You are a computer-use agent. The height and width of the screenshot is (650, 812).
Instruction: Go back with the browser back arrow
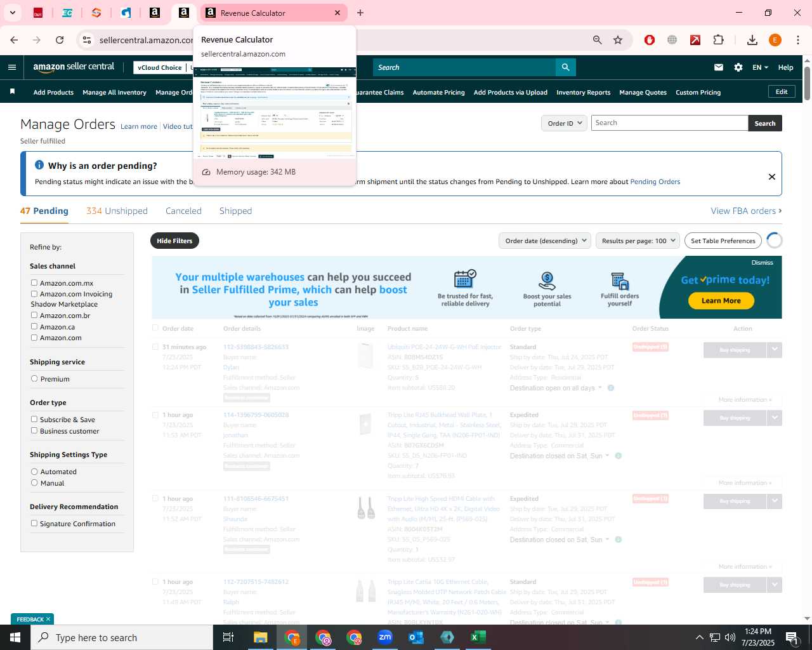click(14, 40)
